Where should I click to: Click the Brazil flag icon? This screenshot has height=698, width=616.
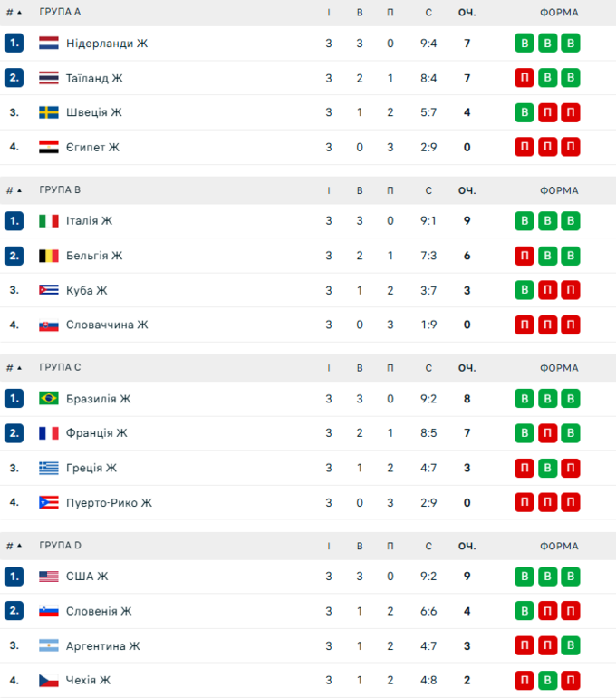coord(49,399)
